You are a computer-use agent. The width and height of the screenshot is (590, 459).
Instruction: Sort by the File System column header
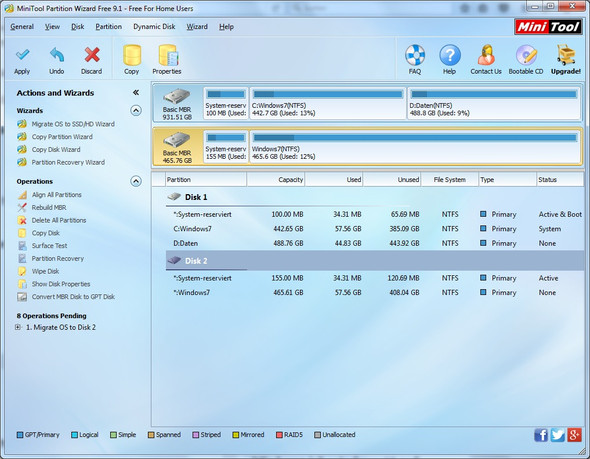point(450,180)
